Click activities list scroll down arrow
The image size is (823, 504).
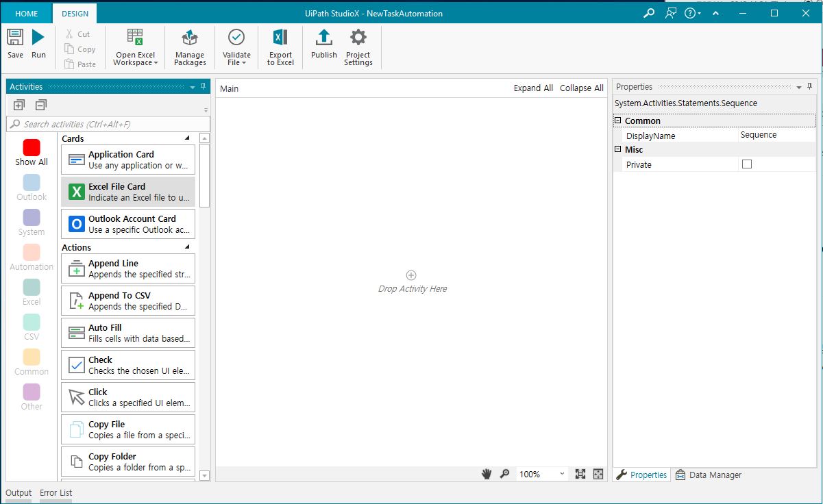click(204, 475)
